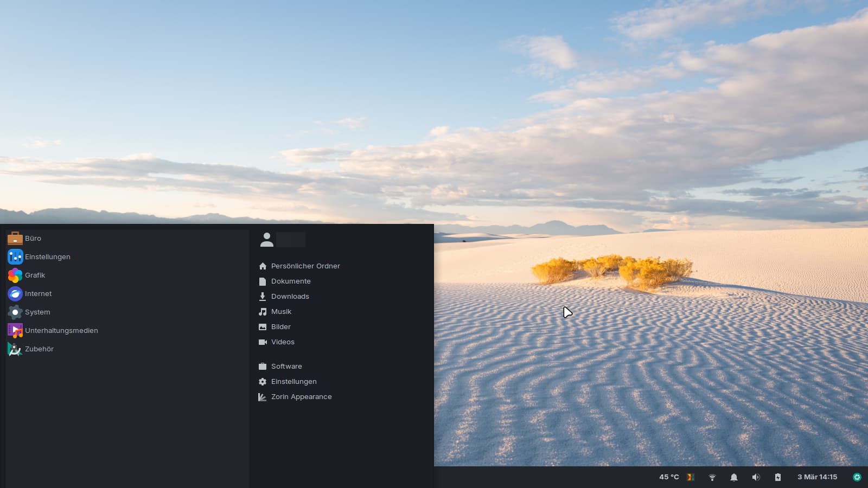Expand the Zubehör category
868x488 pixels.
pos(39,349)
